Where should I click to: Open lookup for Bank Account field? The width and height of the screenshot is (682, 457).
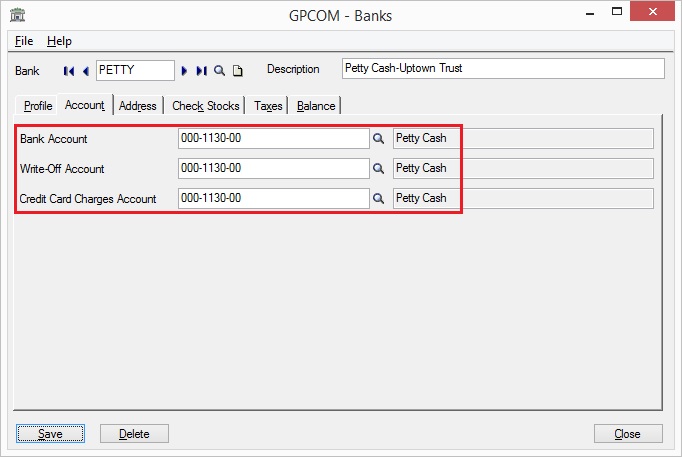point(379,139)
